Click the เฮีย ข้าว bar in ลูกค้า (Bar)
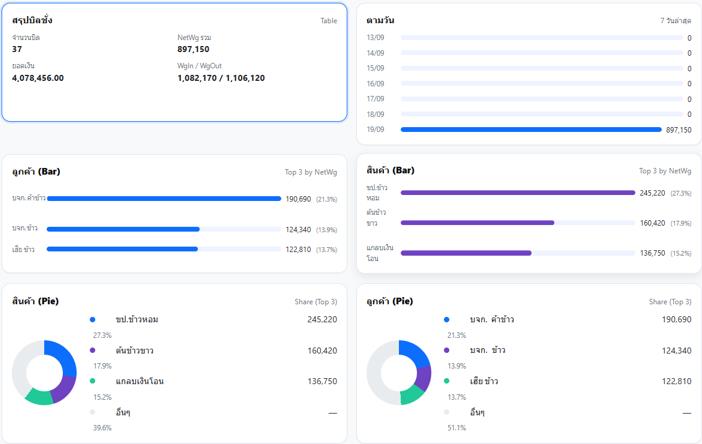Viewport: 702px width, 444px height. [123, 249]
